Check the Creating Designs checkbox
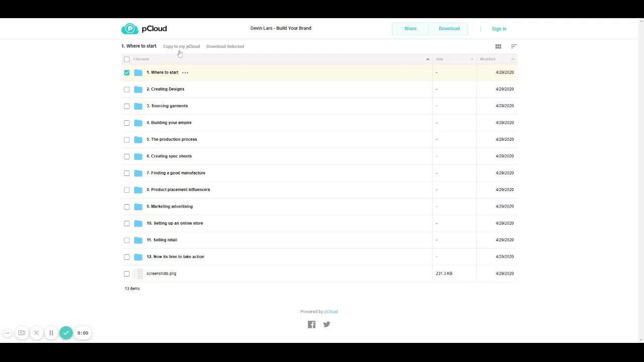Image resolution: width=644 pixels, height=362 pixels. pyautogui.click(x=127, y=89)
